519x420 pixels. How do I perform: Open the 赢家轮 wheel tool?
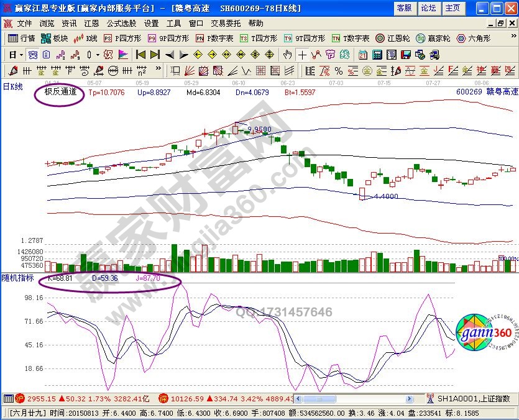click(433, 39)
